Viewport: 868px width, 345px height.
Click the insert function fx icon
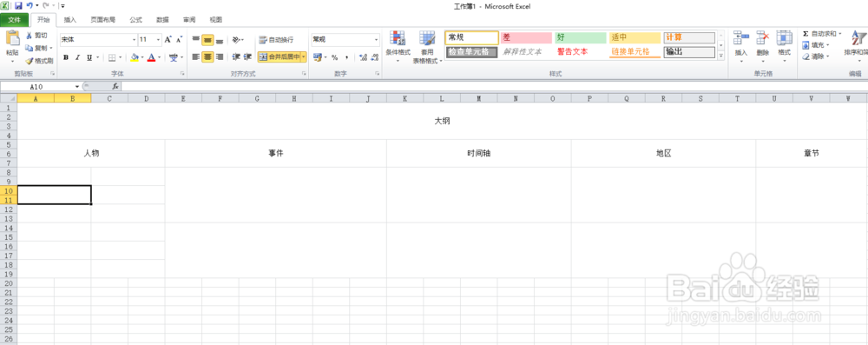[x=115, y=87]
